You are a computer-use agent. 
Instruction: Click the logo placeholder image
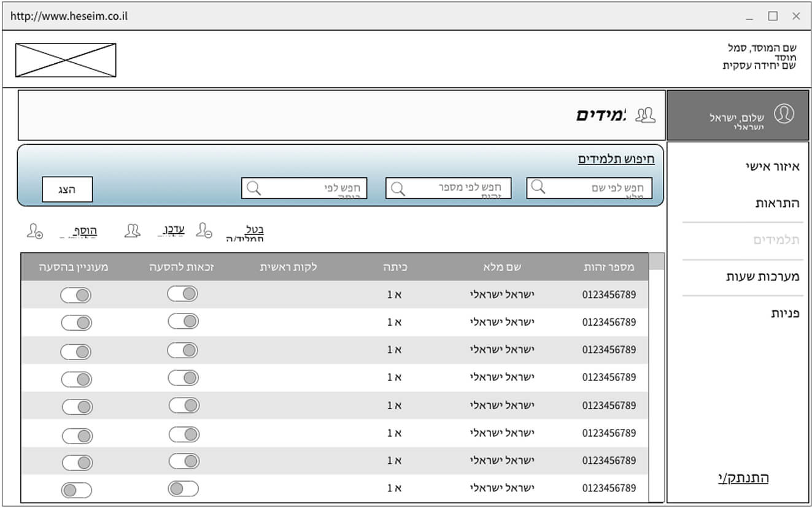[x=66, y=60]
